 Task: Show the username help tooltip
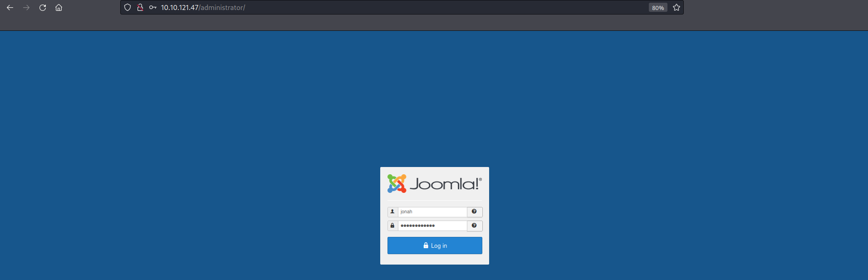(475, 212)
